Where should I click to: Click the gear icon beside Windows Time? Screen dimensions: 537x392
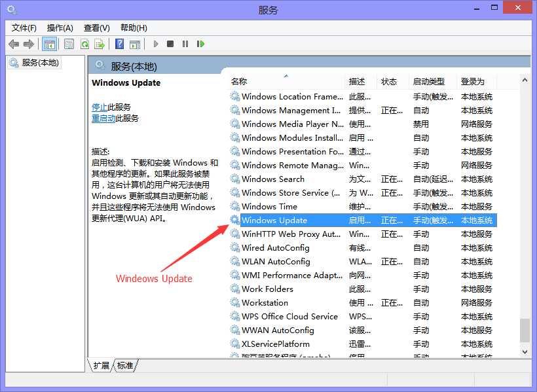(x=234, y=206)
